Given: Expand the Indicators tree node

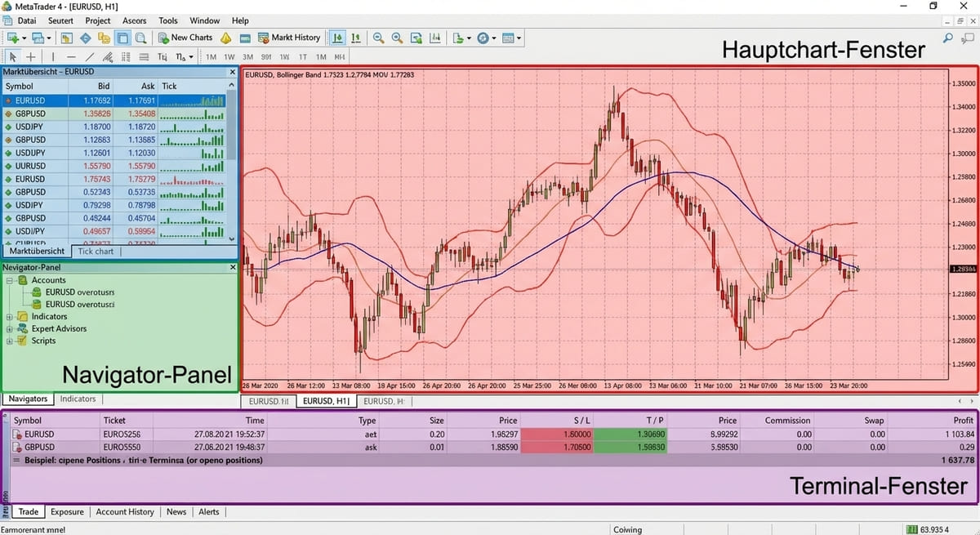Looking at the screenshot, I should coord(9,317).
